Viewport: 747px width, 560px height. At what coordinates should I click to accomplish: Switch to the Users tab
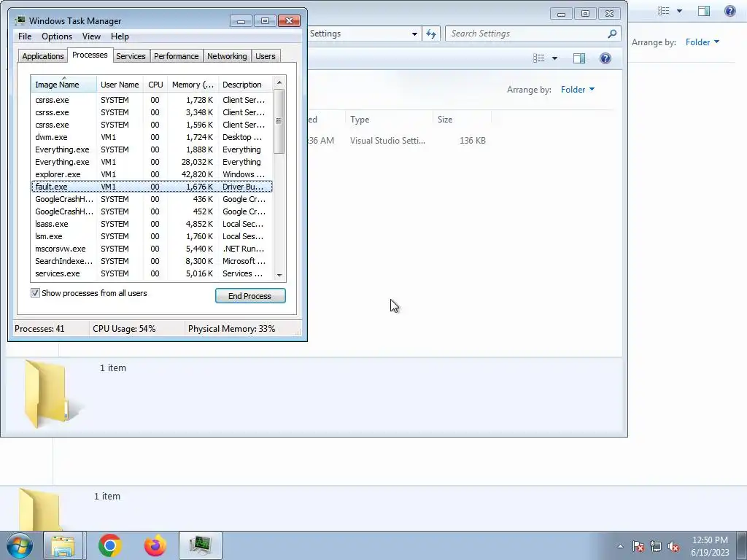click(x=266, y=56)
